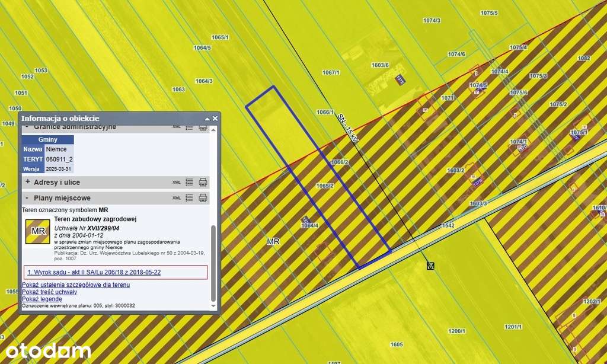Click parcel label 1066/2 on map
This screenshot has height=364, width=607.
point(340,162)
